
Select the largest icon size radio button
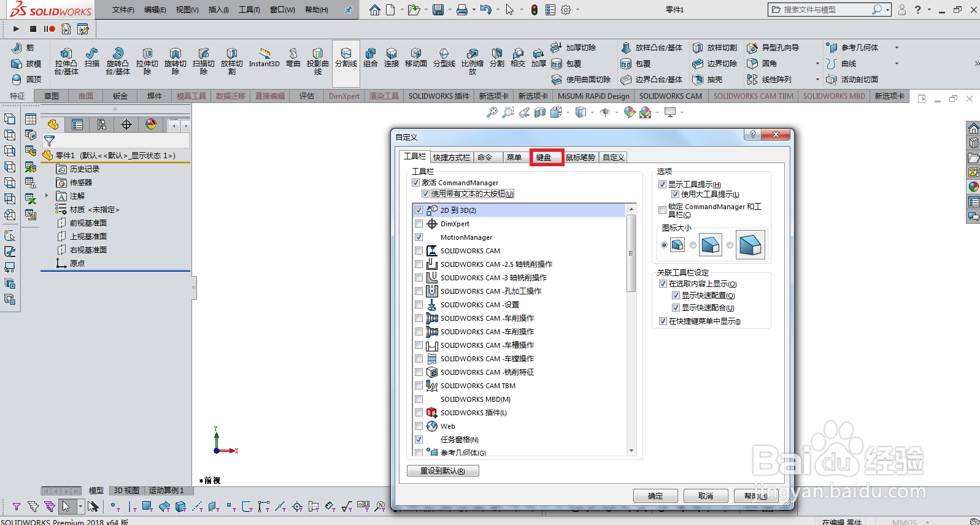(730, 245)
